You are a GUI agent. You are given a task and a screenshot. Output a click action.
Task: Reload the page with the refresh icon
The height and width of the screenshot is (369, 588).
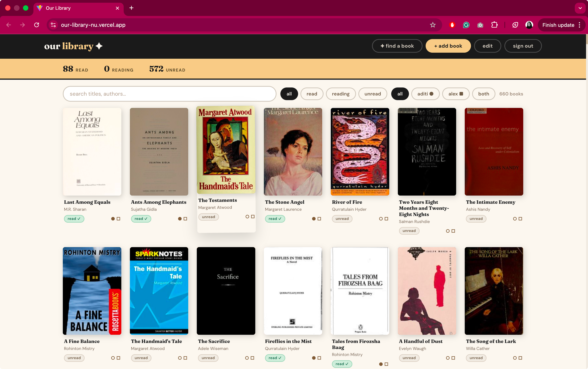(x=37, y=25)
